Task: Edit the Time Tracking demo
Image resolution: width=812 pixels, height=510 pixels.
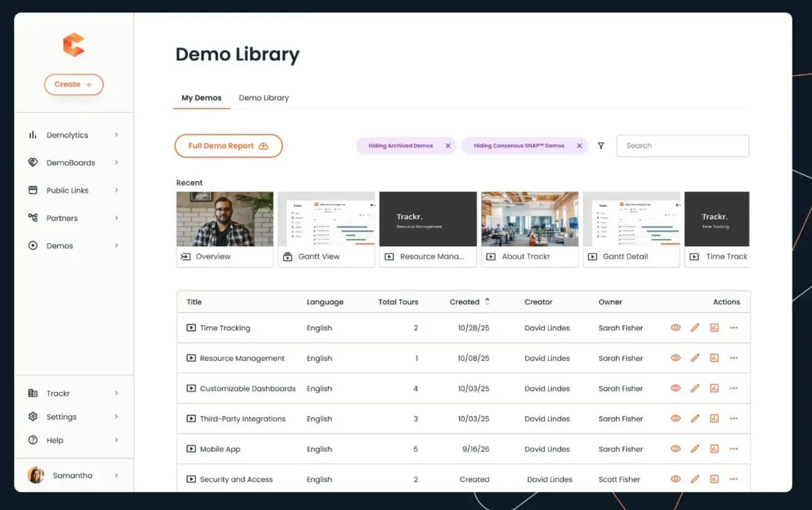Action: pyautogui.click(x=695, y=328)
